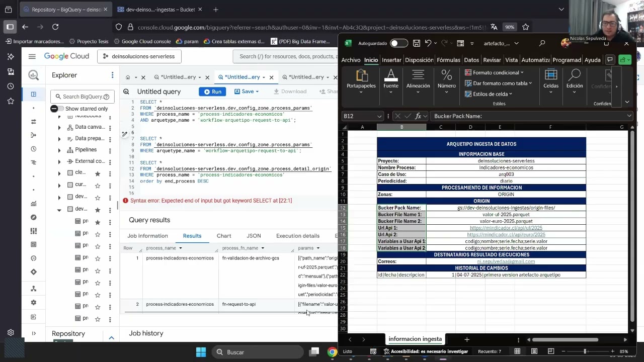Click the Excel zoom slider handle
Screen dimensions: 644x362
click(x=585, y=351)
